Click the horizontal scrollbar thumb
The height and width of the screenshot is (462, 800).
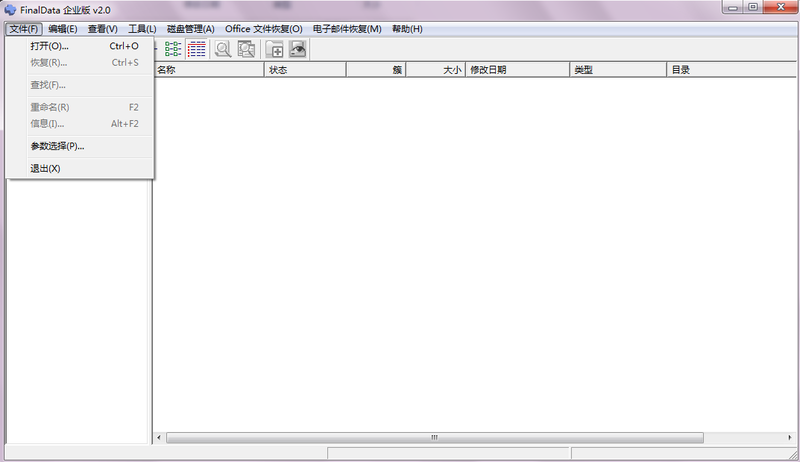click(435, 438)
